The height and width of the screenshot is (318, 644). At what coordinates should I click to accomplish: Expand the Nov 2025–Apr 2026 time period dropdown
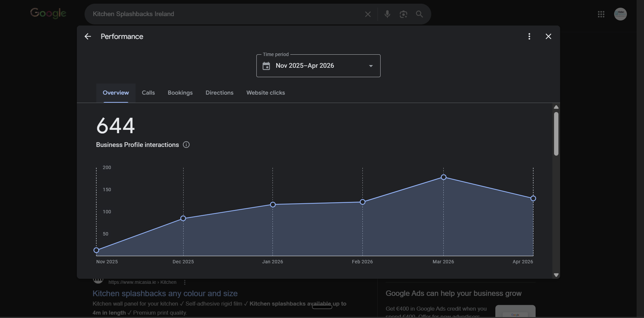click(x=370, y=66)
